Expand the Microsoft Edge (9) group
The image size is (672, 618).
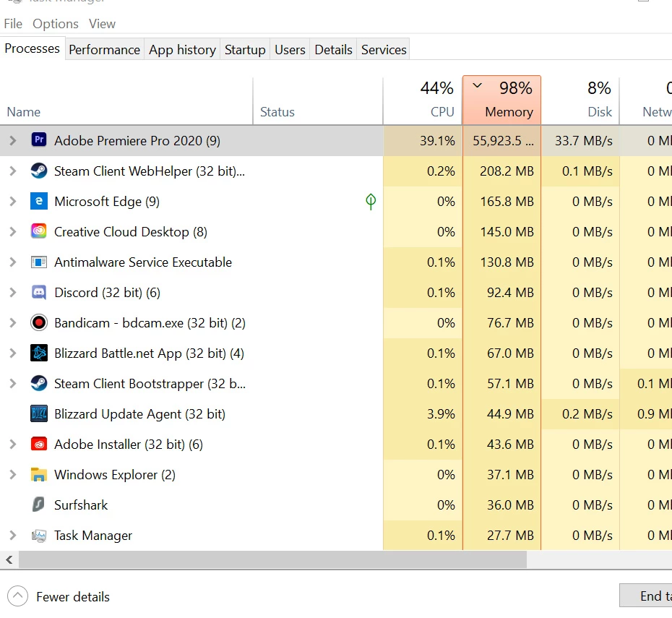click(13, 202)
